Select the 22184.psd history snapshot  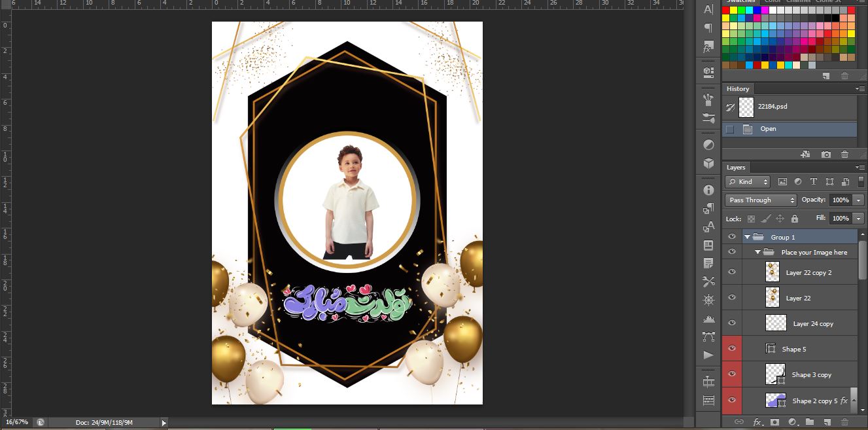click(790, 107)
